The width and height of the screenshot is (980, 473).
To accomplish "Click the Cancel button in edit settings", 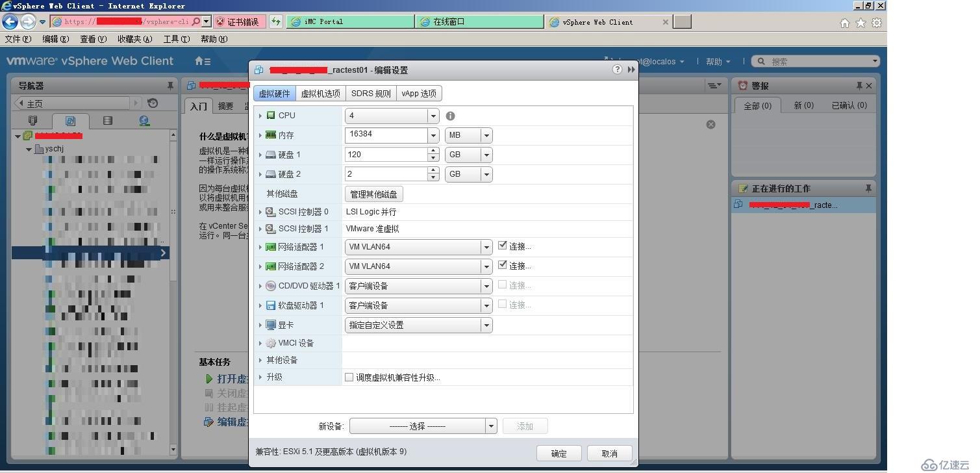I will pyautogui.click(x=609, y=454).
